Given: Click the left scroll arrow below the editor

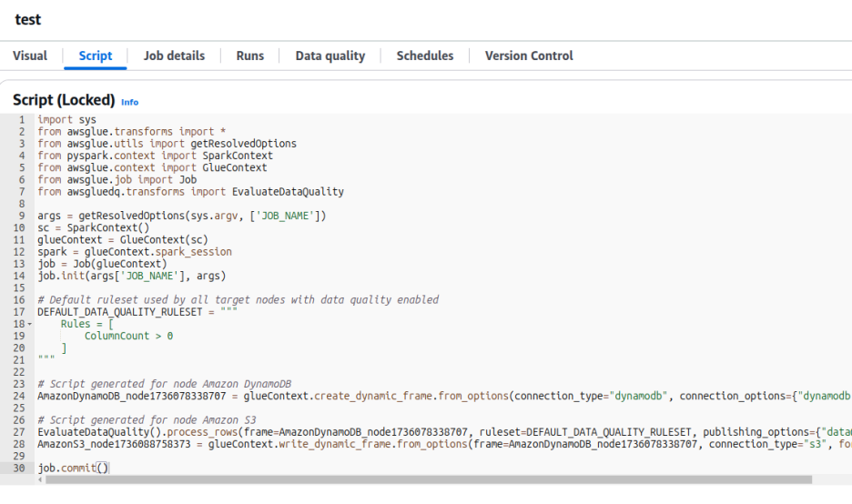Looking at the screenshot, I should 38,479.
